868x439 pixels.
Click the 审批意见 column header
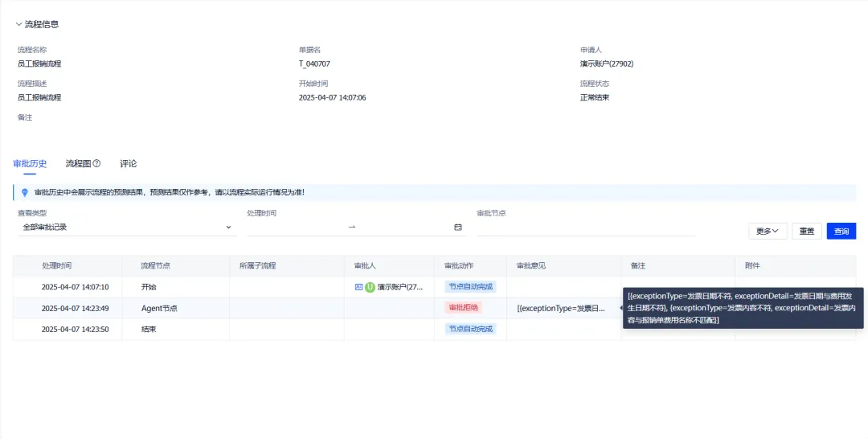click(531, 265)
